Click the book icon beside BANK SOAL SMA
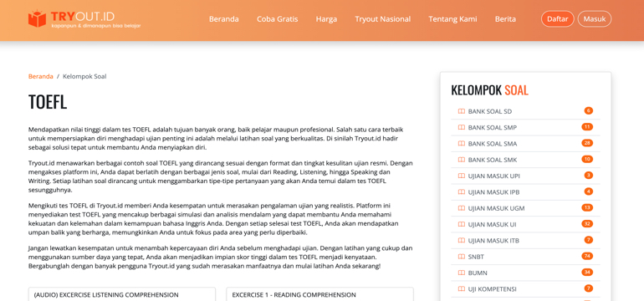 (x=461, y=144)
